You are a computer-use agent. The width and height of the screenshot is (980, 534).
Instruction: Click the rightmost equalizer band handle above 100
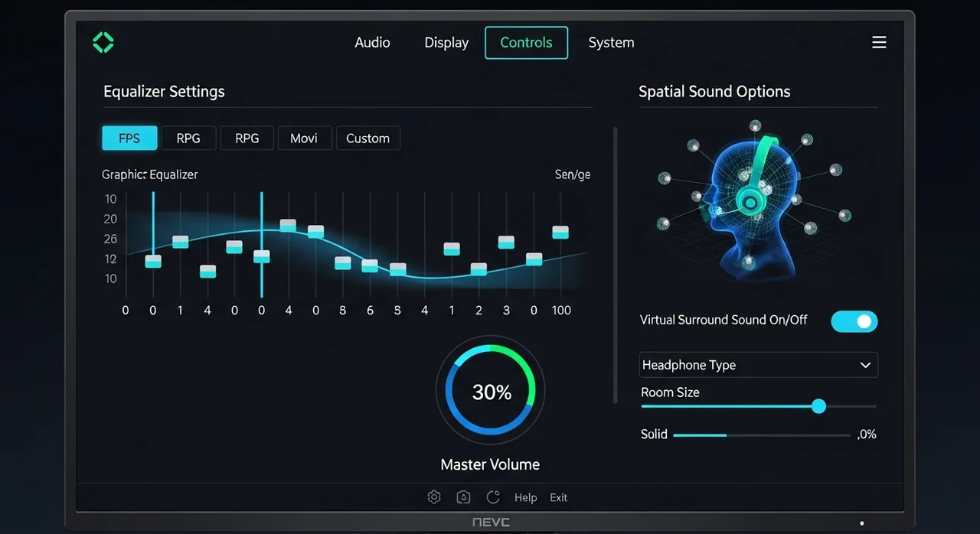560,233
